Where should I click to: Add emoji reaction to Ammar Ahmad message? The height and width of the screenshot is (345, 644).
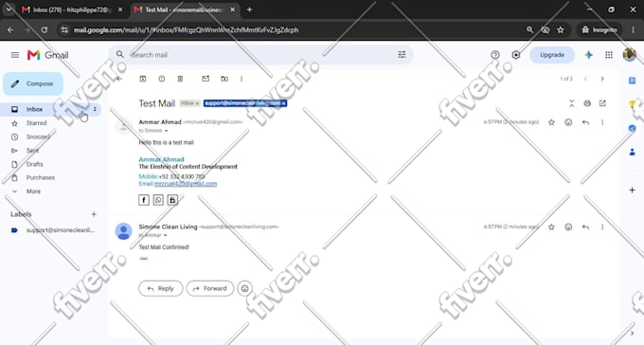[568, 122]
